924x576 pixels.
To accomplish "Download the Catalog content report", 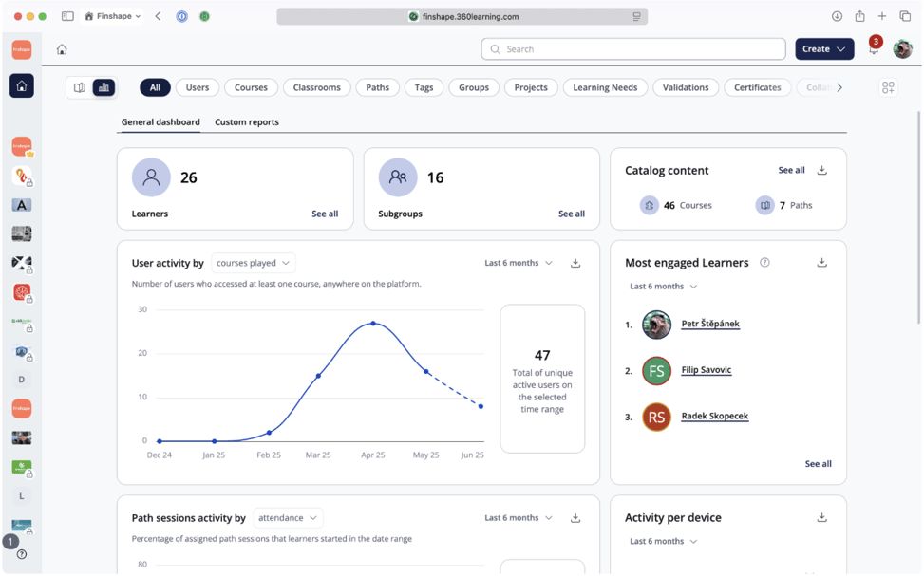I will coord(822,170).
